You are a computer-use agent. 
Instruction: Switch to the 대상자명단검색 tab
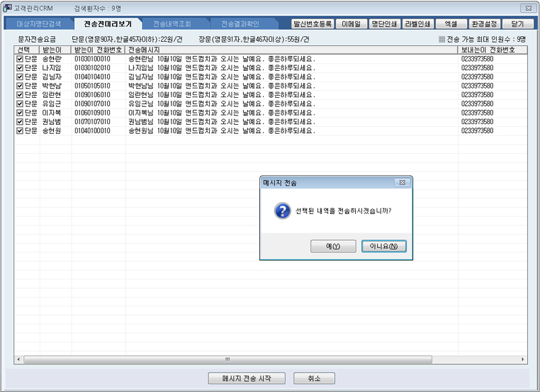(39, 24)
